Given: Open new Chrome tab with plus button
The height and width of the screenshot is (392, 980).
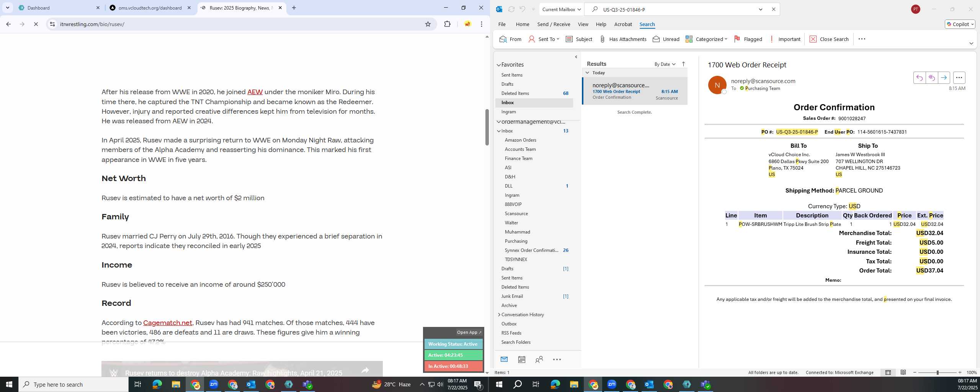Looking at the screenshot, I should [294, 8].
